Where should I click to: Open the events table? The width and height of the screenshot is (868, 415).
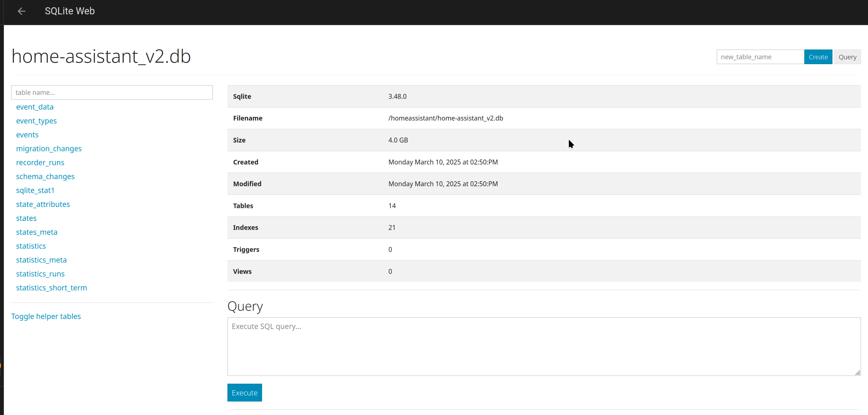pyautogui.click(x=27, y=135)
